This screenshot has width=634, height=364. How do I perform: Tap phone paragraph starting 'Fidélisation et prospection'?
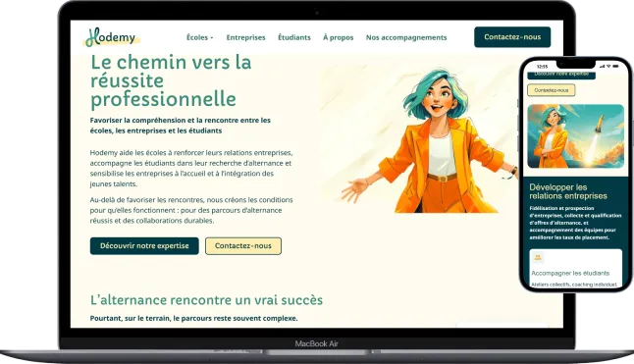point(575,223)
